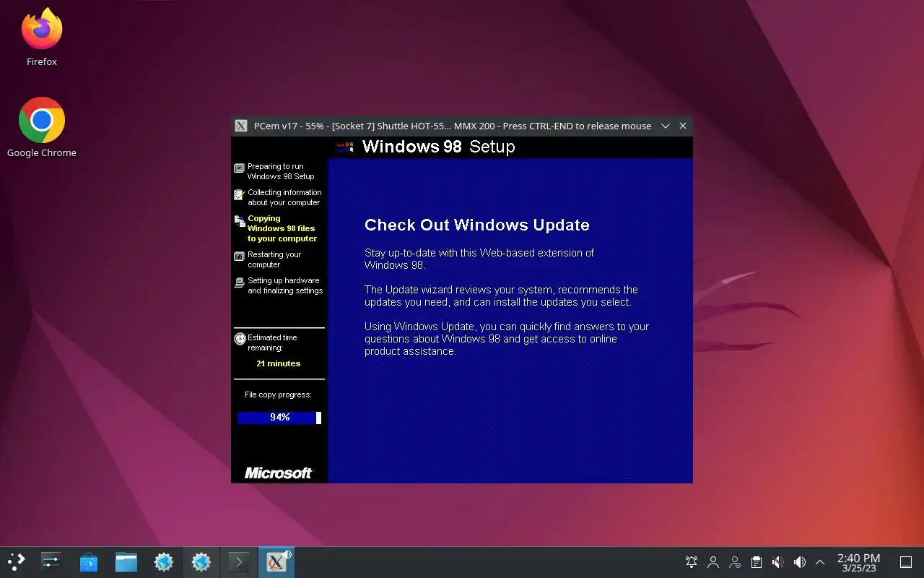Click the 'Check Out Windows Update' heading
This screenshot has height=578, width=924.
coord(476,225)
